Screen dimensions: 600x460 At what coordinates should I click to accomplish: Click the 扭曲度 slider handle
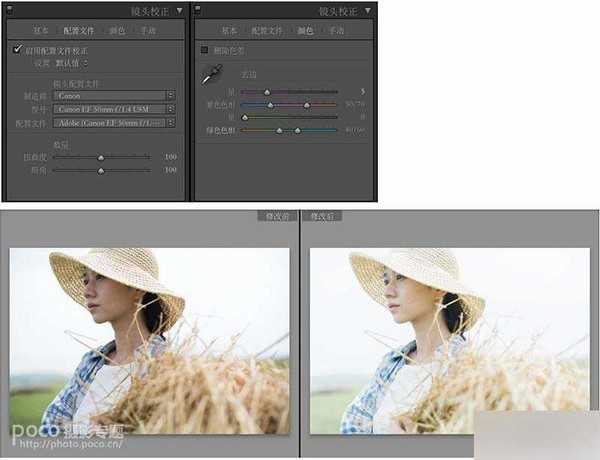tap(101, 158)
